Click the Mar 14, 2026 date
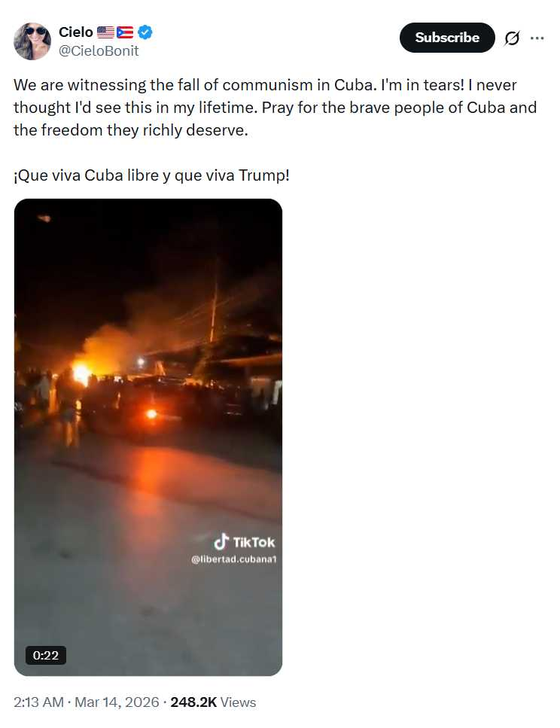560x728 pixels. [117, 702]
